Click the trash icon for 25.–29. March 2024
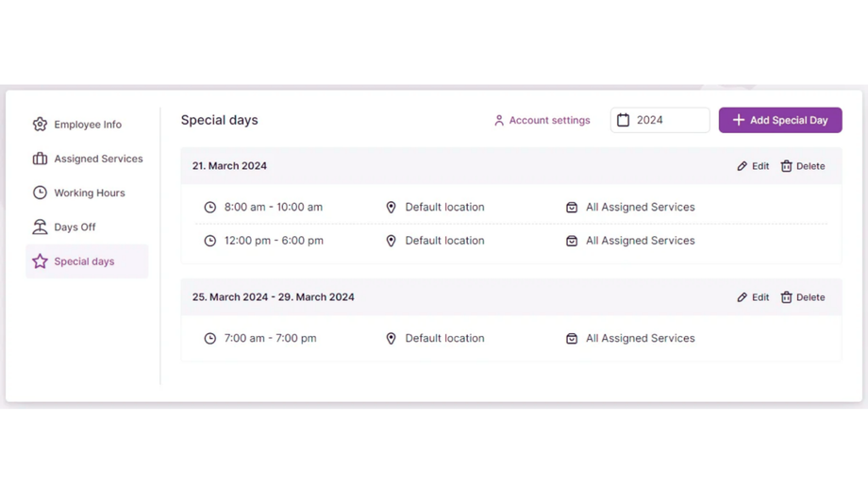The width and height of the screenshot is (868, 488). (x=786, y=297)
